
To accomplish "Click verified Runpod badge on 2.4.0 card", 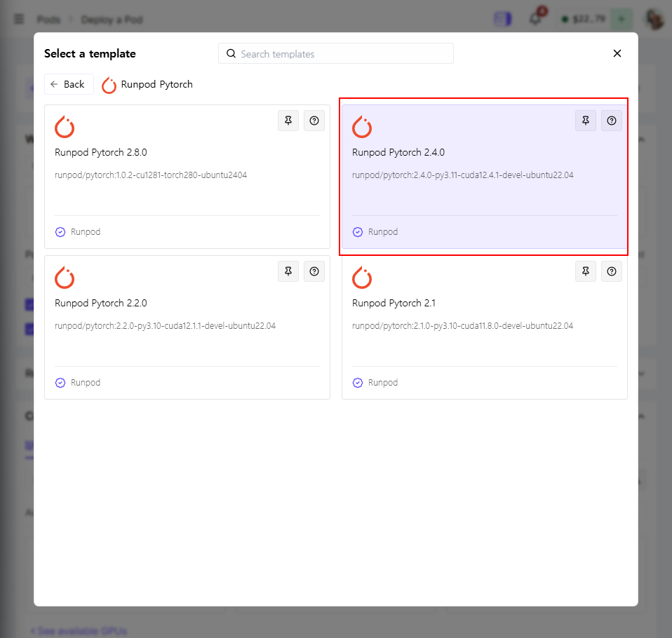I will (x=358, y=232).
